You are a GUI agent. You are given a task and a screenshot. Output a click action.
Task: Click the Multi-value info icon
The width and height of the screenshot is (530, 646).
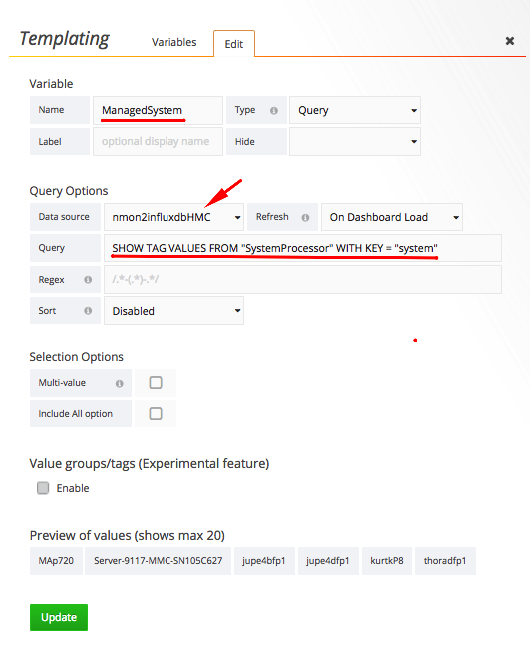[x=120, y=384]
